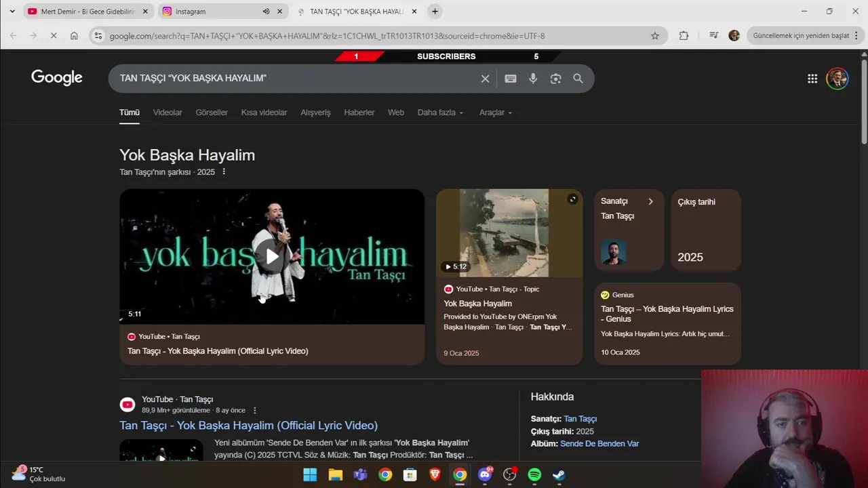
Task: Open Microsoft Teams from taskbar
Action: pos(360,474)
